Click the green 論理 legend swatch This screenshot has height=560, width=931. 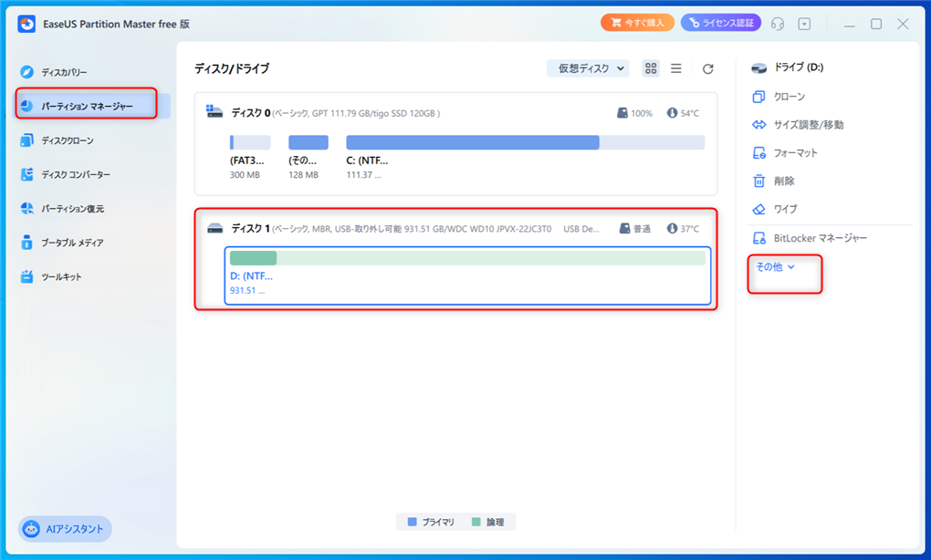[x=476, y=522]
